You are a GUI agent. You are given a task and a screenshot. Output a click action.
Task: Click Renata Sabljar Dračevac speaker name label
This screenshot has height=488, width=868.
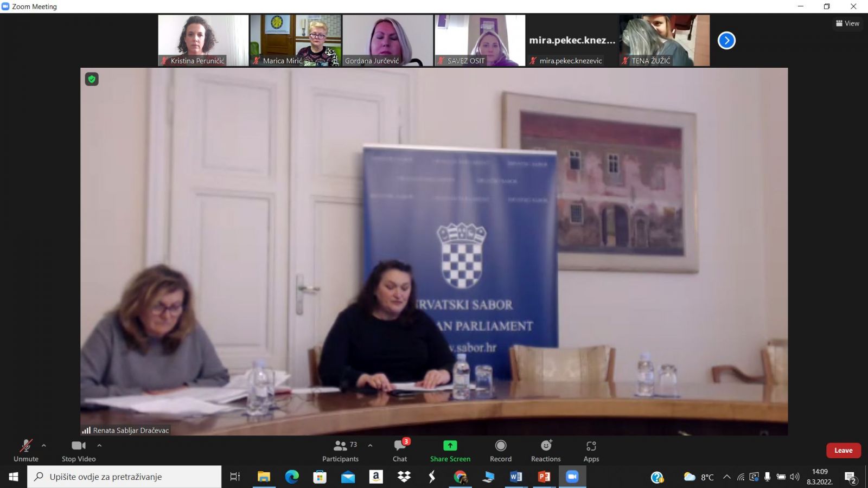coord(131,430)
